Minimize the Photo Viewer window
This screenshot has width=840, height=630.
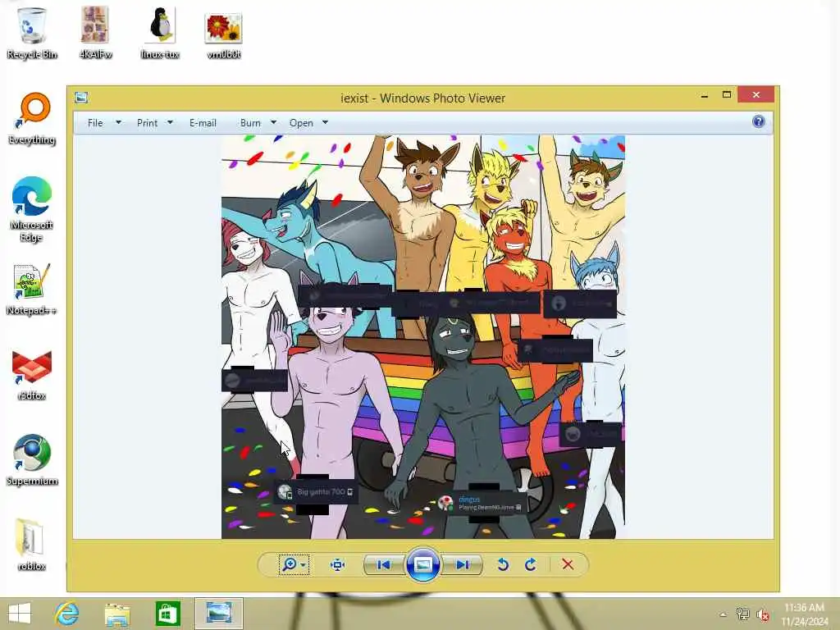coord(705,95)
